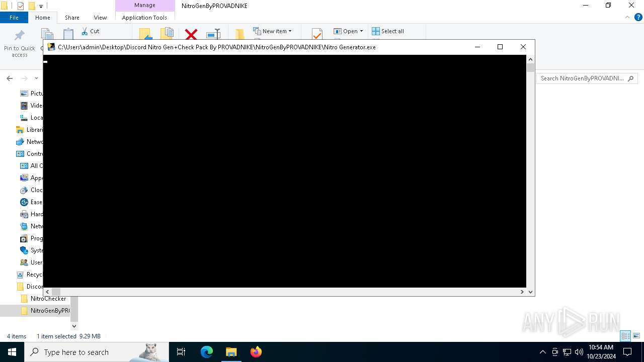
Task: Maximize the Nitro Generator console window
Action: pos(500,47)
